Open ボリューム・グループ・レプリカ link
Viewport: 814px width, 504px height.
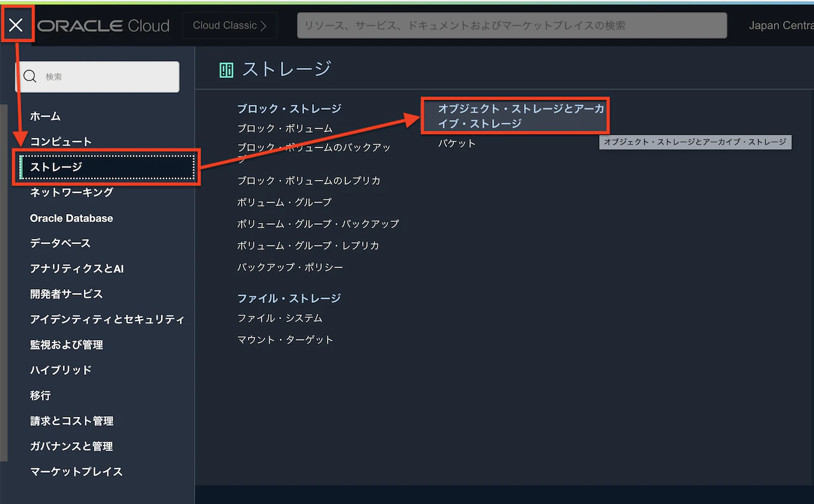click(x=308, y=245)
